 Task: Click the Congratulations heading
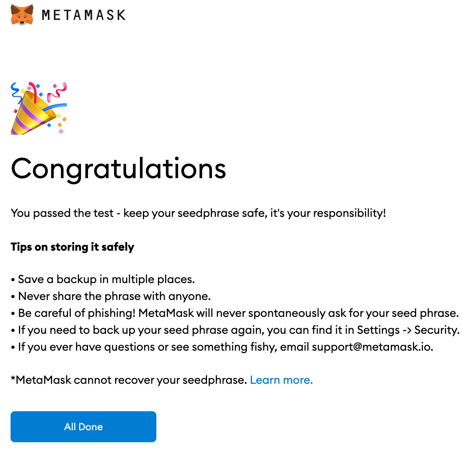(x=118, y=169)
